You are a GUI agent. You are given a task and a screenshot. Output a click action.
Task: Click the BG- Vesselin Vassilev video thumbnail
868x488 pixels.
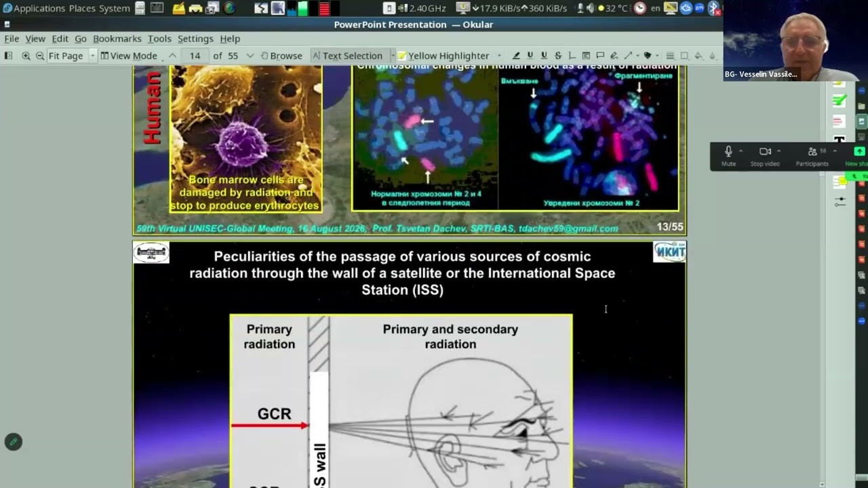pos(795,41)
